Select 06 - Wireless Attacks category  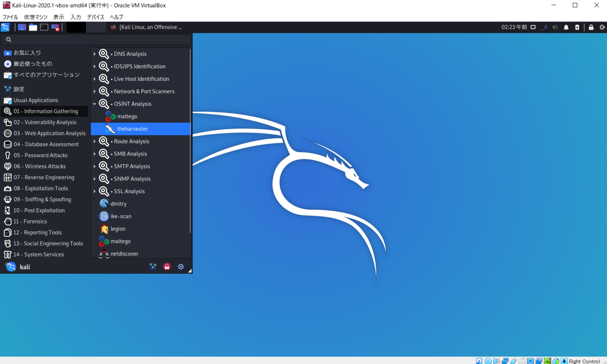tap(45, 166)
